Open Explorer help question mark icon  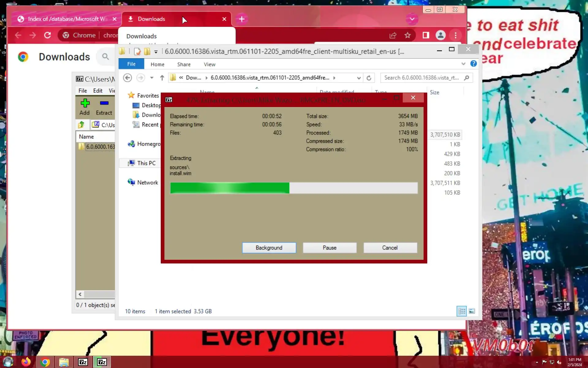pyautogui.click(x=473, y=64)
